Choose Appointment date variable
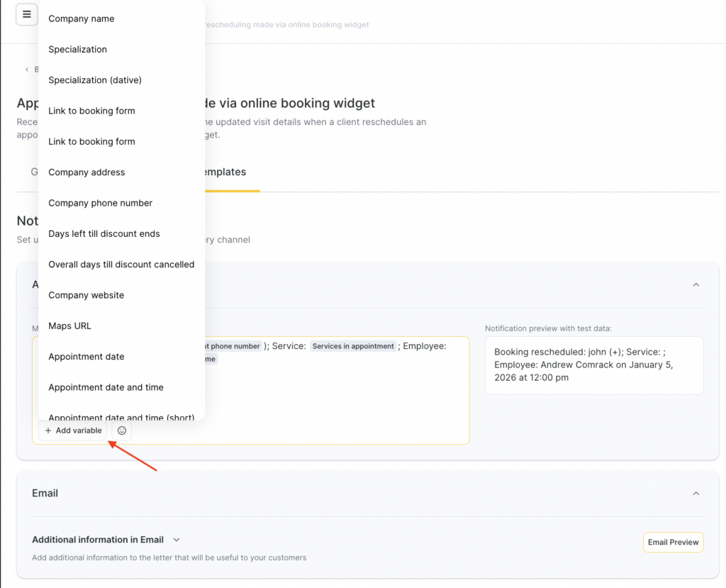726x588 pixels. click(x=86, y=357)
